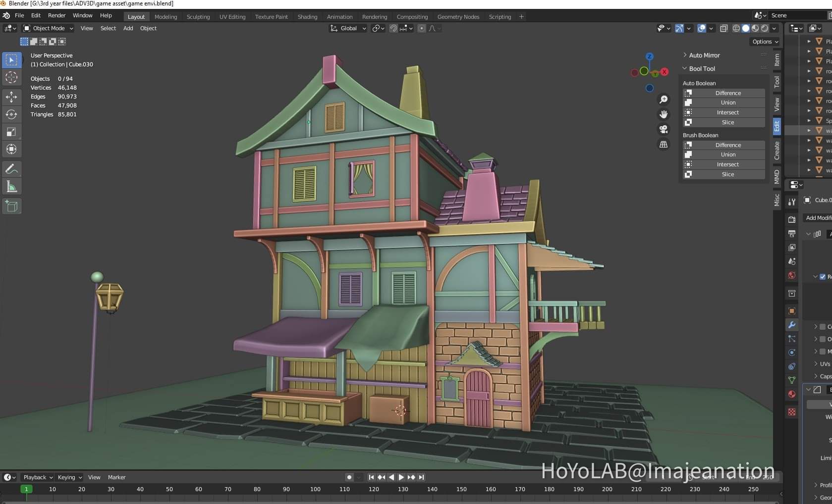Select the Rotate tool in the toolbar

(x=12, y=114)
